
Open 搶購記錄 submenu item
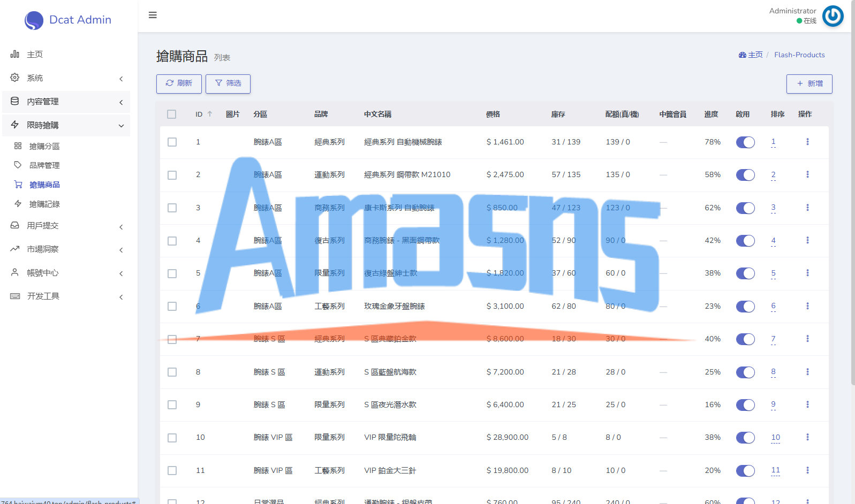click(x=66, y=204)
